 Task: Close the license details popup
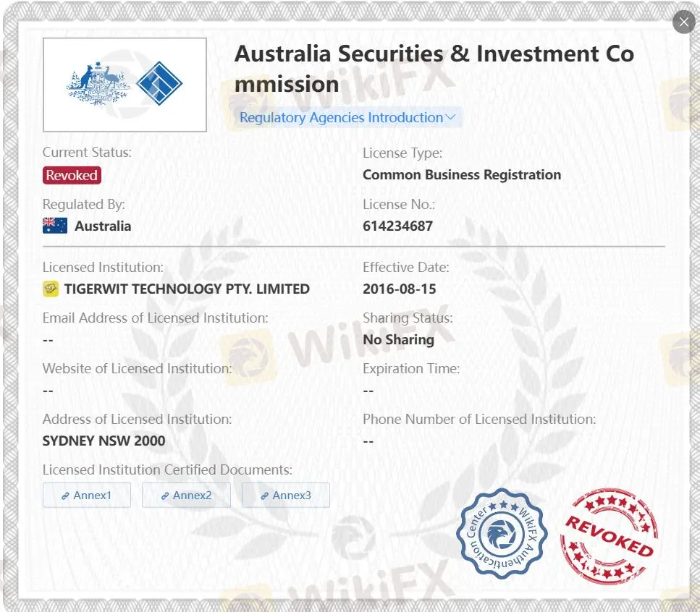click(x=683, y=22)
